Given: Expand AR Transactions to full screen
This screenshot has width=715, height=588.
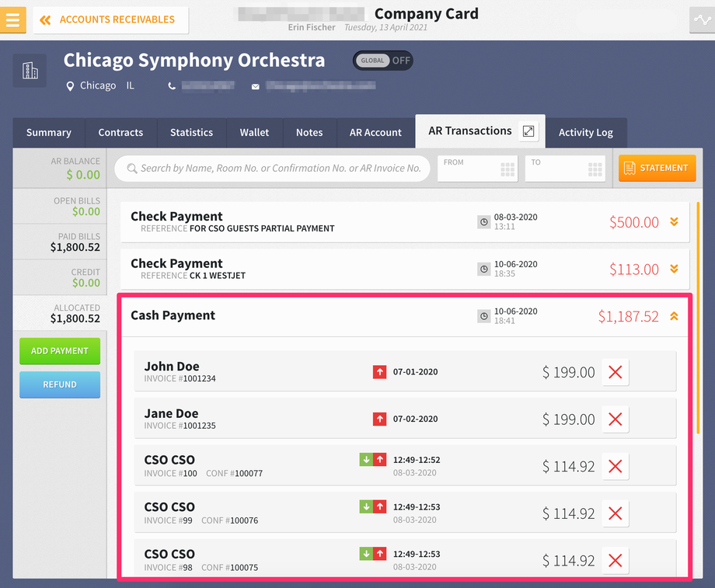Looking at the screenshot, I should 528,131.
